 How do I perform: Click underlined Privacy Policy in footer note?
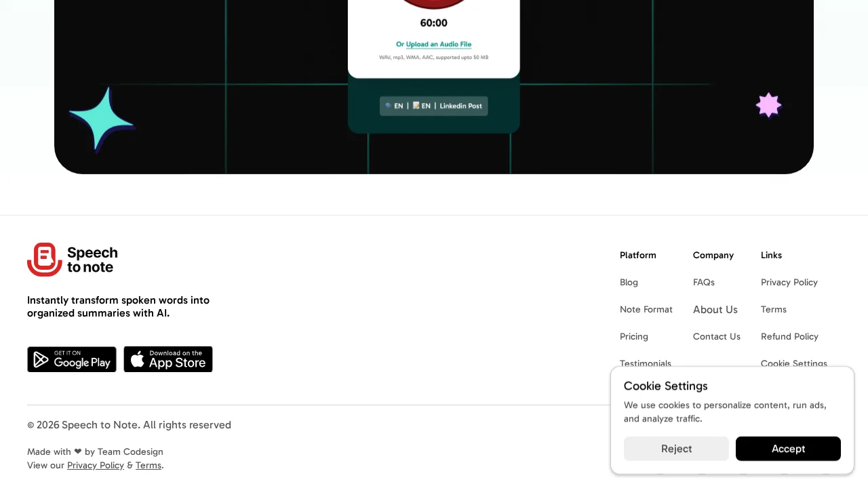point(96,466)
